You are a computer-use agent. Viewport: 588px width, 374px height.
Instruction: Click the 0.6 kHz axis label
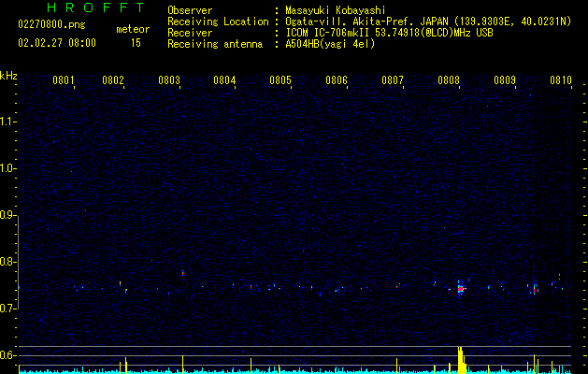click(x=8, y=355)
